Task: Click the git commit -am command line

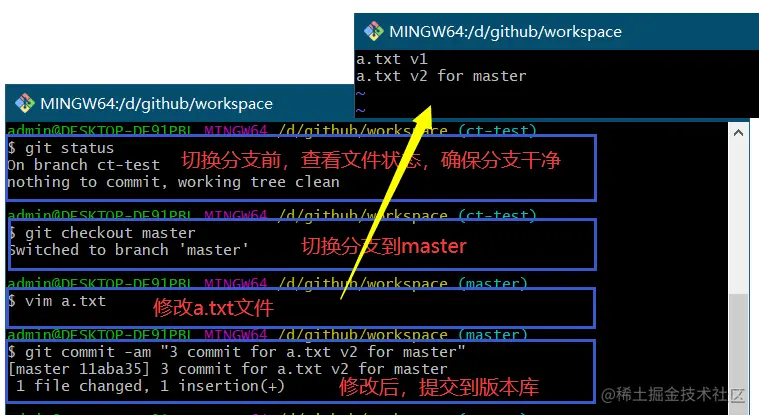Action: point(237,352)
